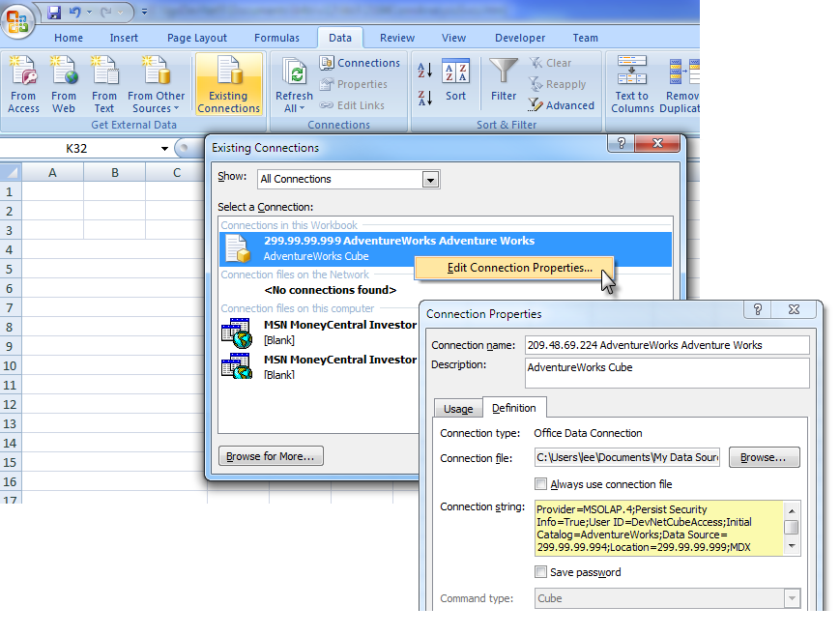Enable Always use connection file checkbox
The height and width of the screenshot is (636, 840).
(541, 484)
